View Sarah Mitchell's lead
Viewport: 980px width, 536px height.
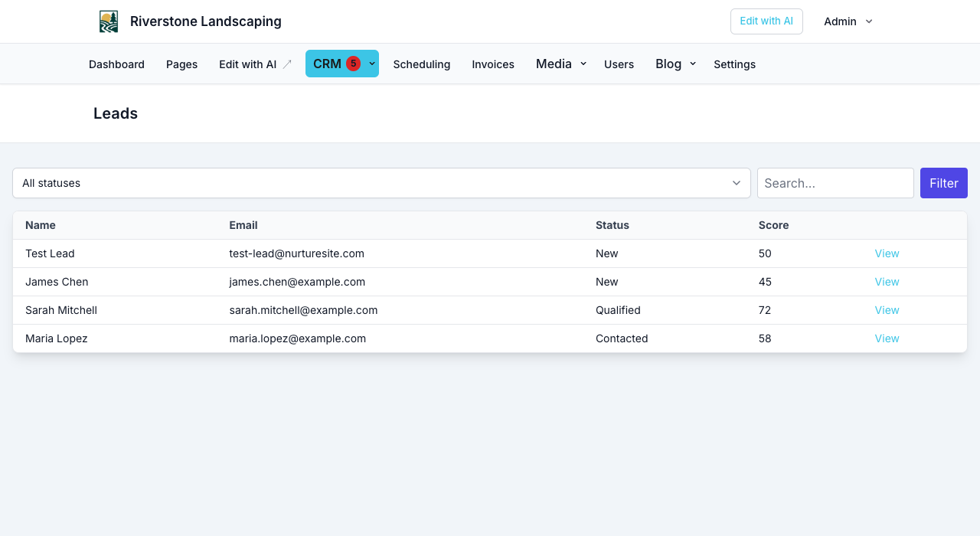tap(887, 310)
